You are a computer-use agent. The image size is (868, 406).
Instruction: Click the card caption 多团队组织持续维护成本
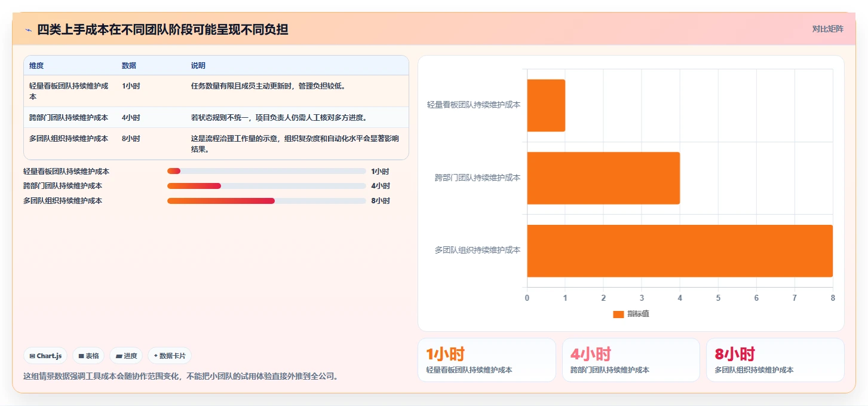point(754,370)
